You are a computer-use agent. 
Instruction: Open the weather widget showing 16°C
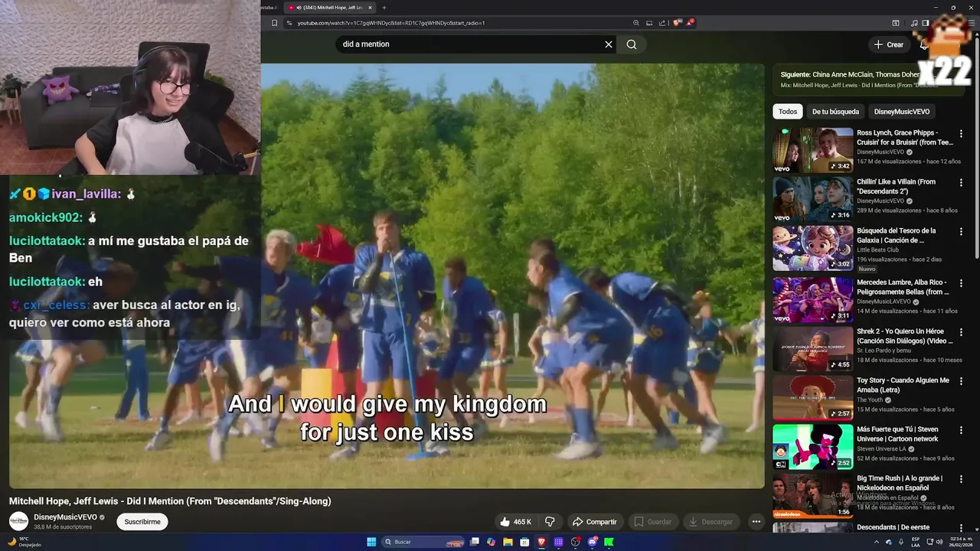(23, 542)
